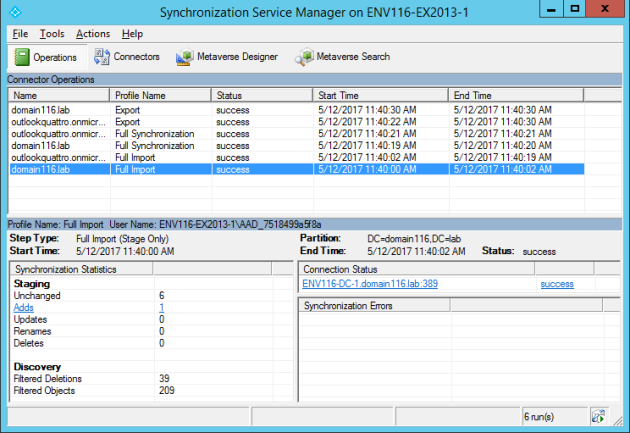Open the File menu

pos(20,34)
